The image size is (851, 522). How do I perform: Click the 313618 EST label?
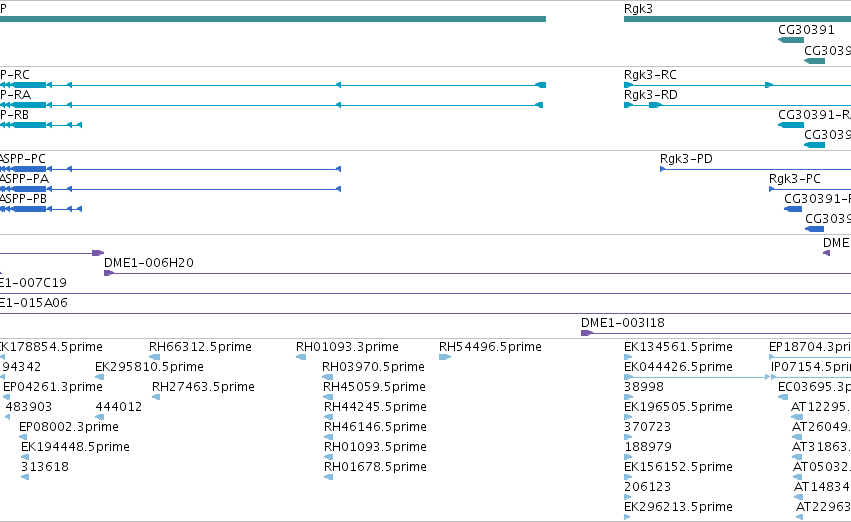(x=45, y=467)
